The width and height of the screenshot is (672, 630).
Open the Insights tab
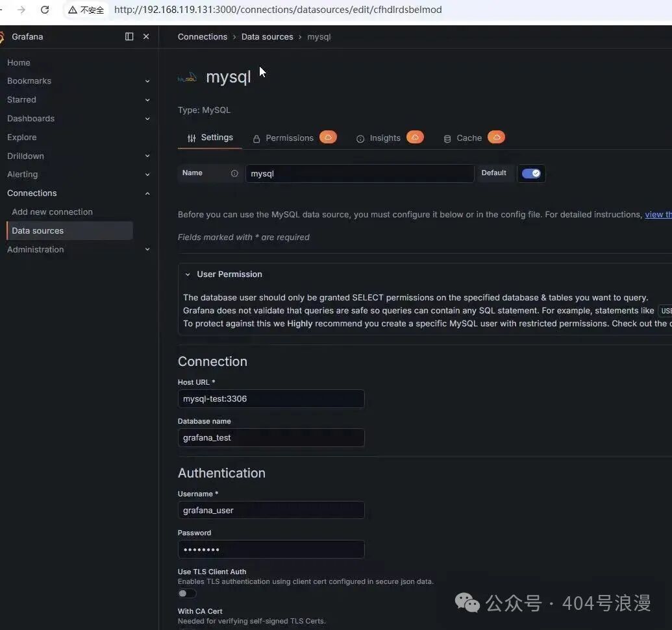point(385,138)
